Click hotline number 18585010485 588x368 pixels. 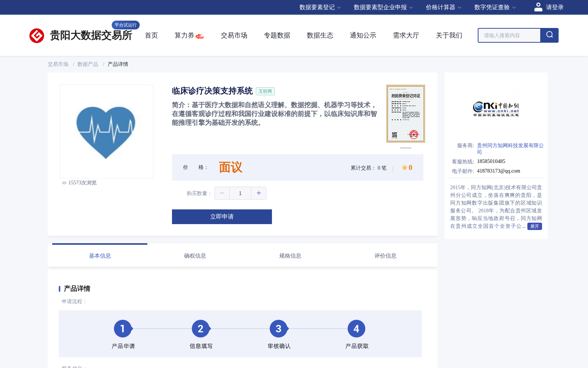491,162
